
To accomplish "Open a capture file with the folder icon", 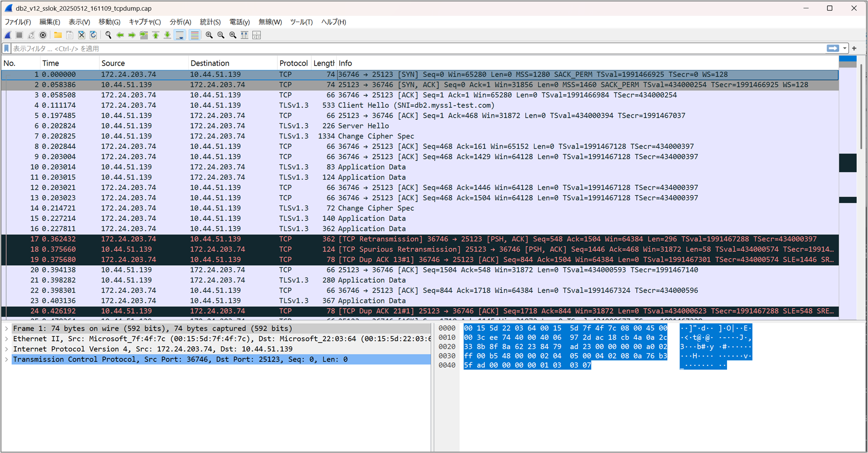I will (58, 35).
